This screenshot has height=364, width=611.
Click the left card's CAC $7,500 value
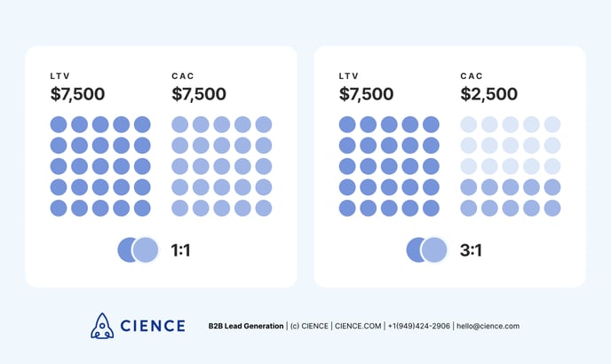[199, 94]
